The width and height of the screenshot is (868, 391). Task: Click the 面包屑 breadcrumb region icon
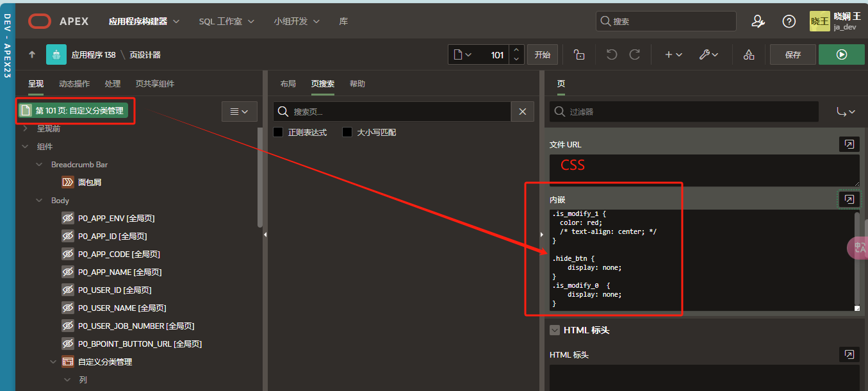pyautogui.click(x=68, y=182)
